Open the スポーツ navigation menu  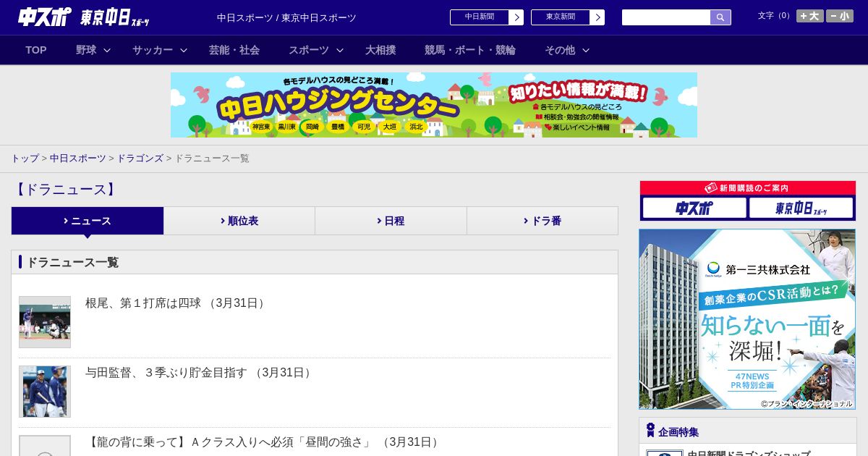pyautogui.click(x=309, y=50)
